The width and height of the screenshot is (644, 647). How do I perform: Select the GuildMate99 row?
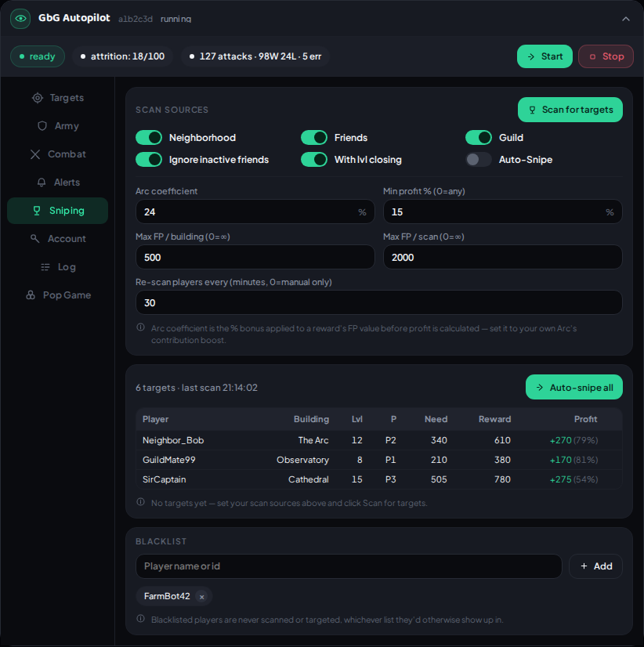[378, 460]
